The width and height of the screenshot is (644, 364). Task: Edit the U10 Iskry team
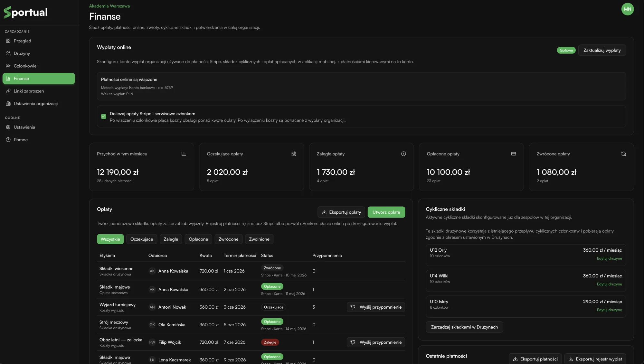(609, 310)
